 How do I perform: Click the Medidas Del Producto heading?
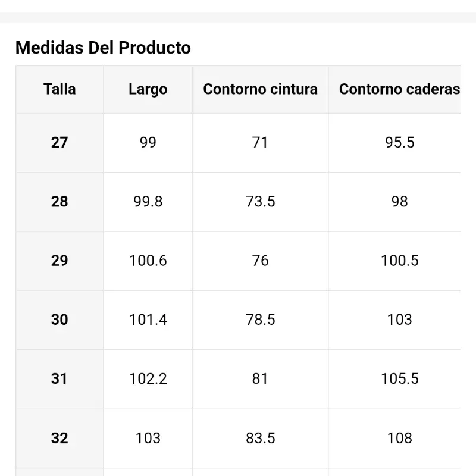[x=103, y=48]
